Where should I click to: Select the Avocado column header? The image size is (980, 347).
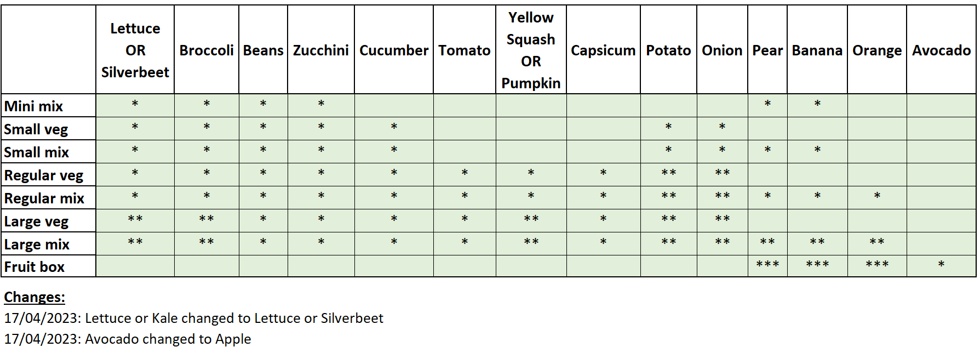(941, 50)
